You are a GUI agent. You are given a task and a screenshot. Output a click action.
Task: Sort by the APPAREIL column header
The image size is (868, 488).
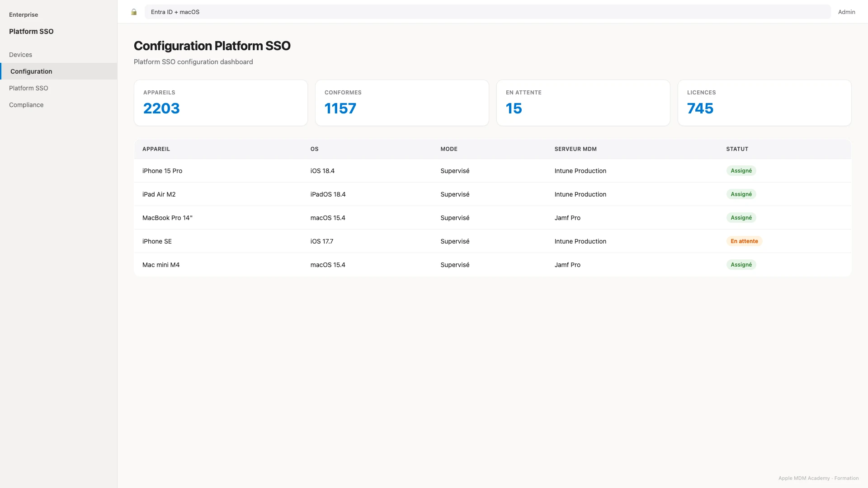[x=156, y=149]
